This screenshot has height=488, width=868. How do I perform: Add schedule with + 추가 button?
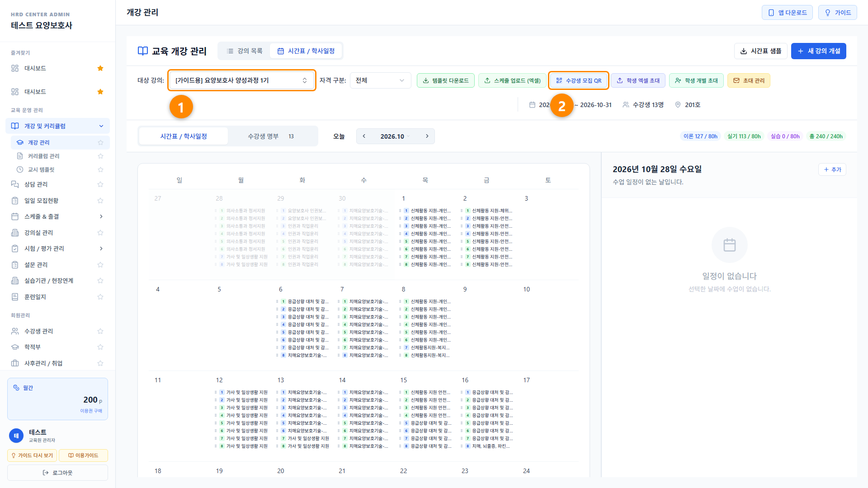(832, 169)
